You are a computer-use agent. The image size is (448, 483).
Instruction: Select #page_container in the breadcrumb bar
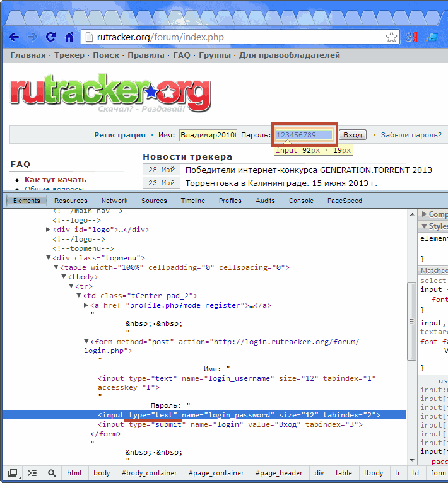pyautogui.click(x=216, y=473)
